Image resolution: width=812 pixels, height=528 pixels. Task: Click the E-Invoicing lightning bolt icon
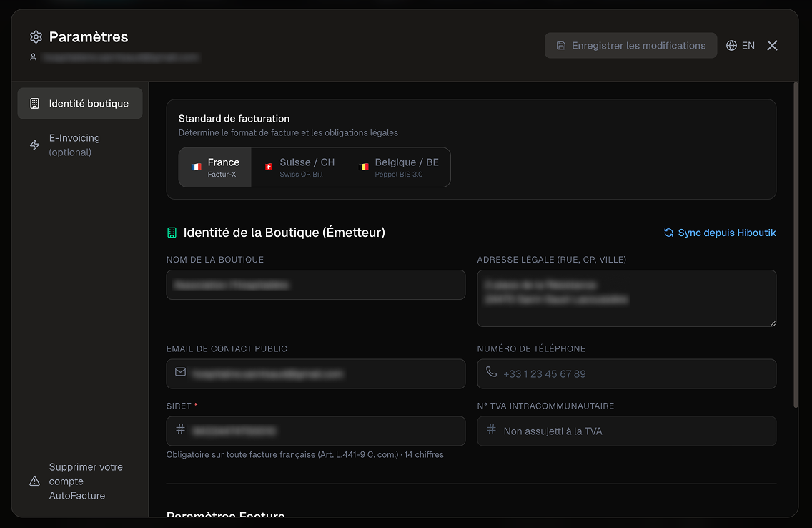[34, 144]
